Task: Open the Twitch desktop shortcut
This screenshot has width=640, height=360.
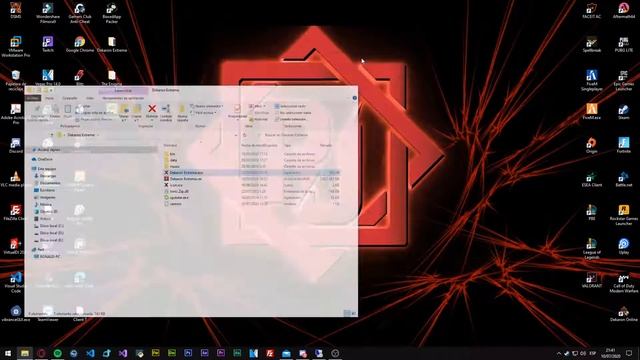Action: click(x=48, y=44)
